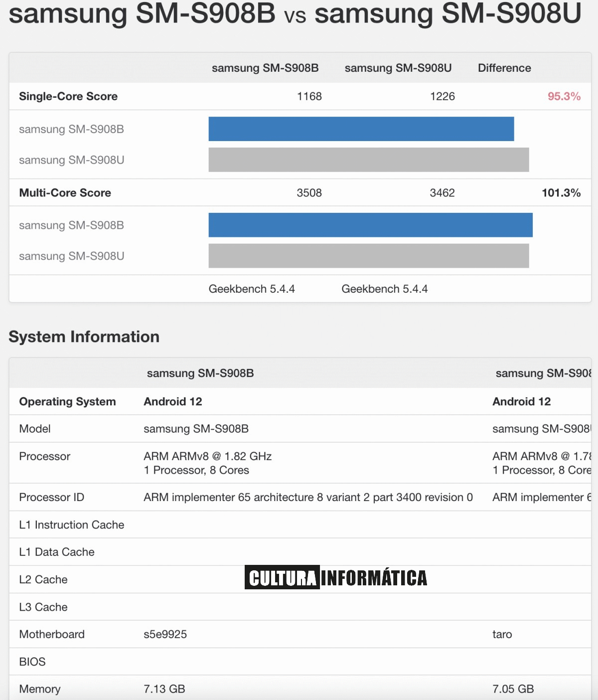Click the L1 Data Cache row label
Image resolution: width=598 pixels, height=700 pixels.
pyautogui.click(x=57, y=552)
